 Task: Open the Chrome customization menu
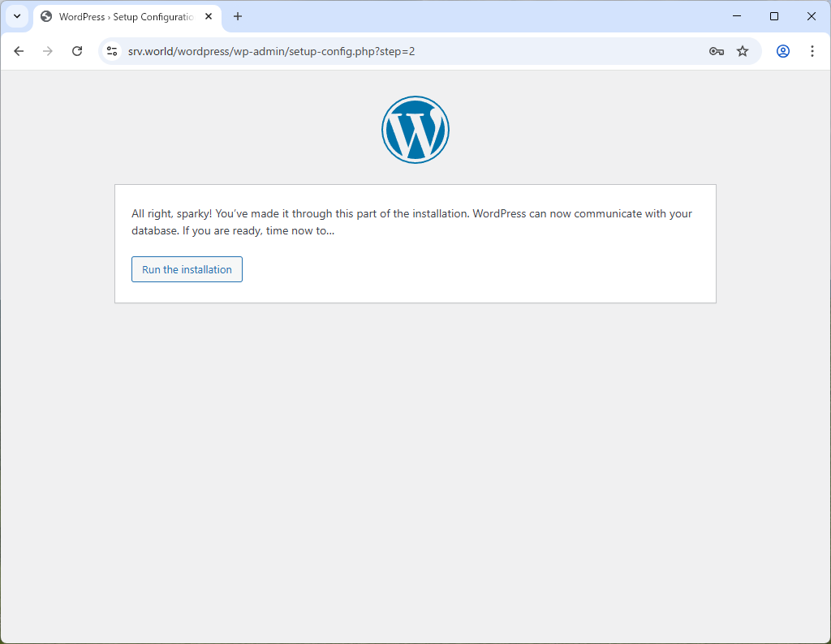[812, 50]
